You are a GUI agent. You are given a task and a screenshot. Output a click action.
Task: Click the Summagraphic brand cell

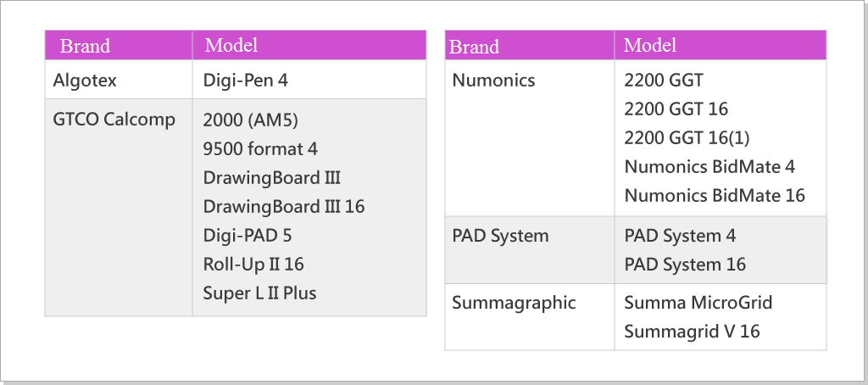click(514, 303)
